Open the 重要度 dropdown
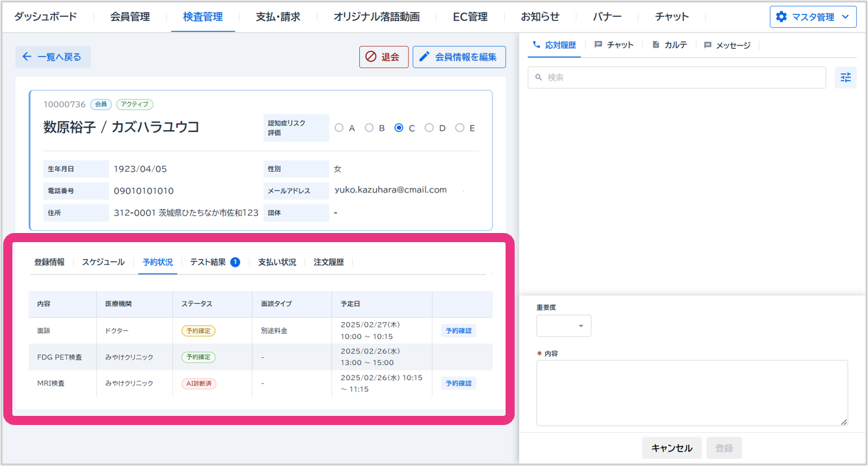This screenshot has width=868, height=466. pyautogui.click(x=563, y=325)
